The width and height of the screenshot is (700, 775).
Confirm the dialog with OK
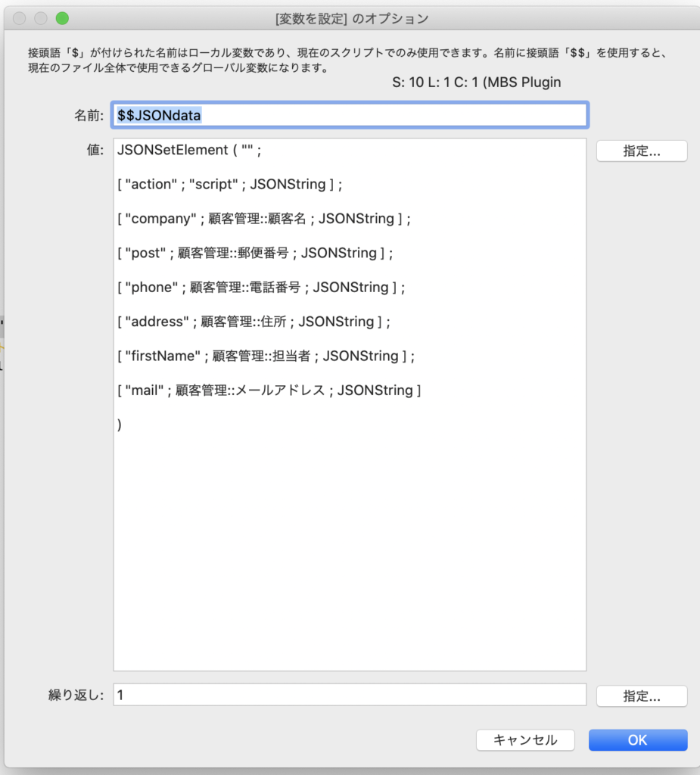click(637, 739)
